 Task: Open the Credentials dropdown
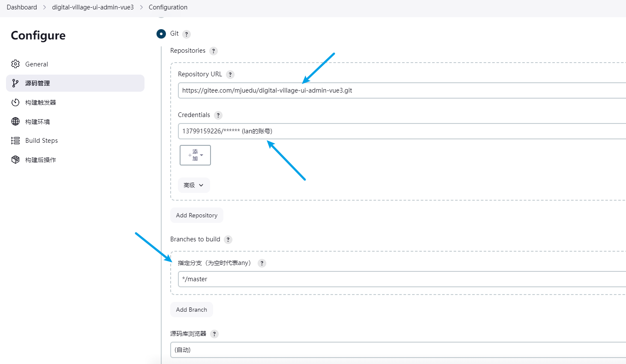coord(402,131)
